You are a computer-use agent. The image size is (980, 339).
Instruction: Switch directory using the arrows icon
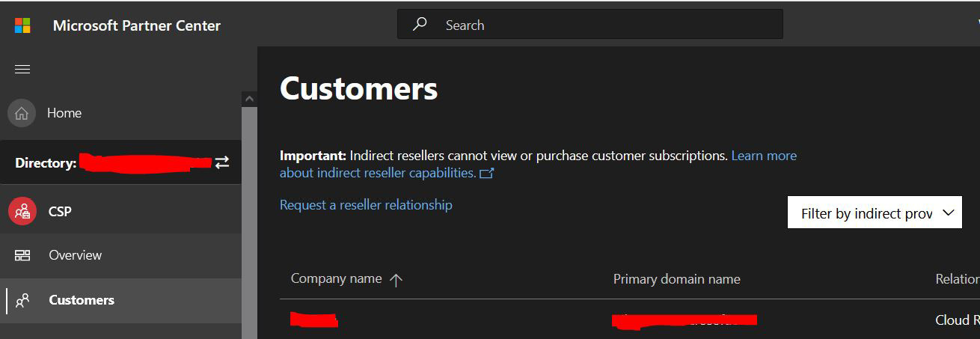coord(222,162)
